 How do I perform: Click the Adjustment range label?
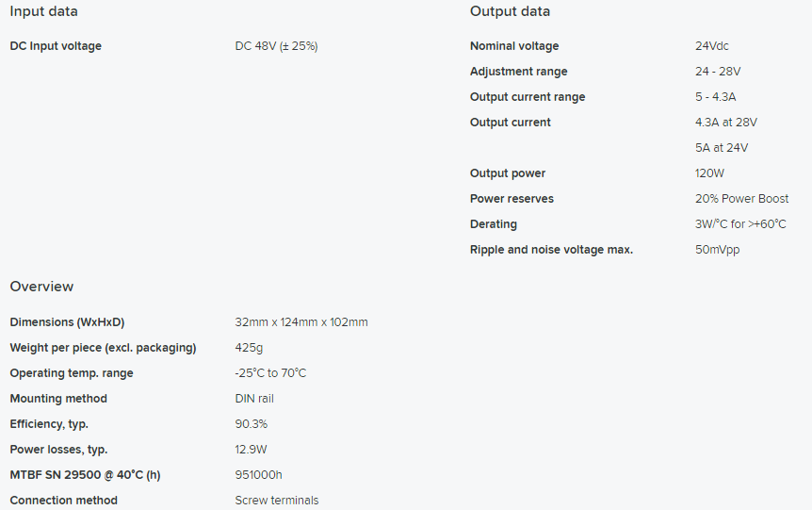coord(518,72)
